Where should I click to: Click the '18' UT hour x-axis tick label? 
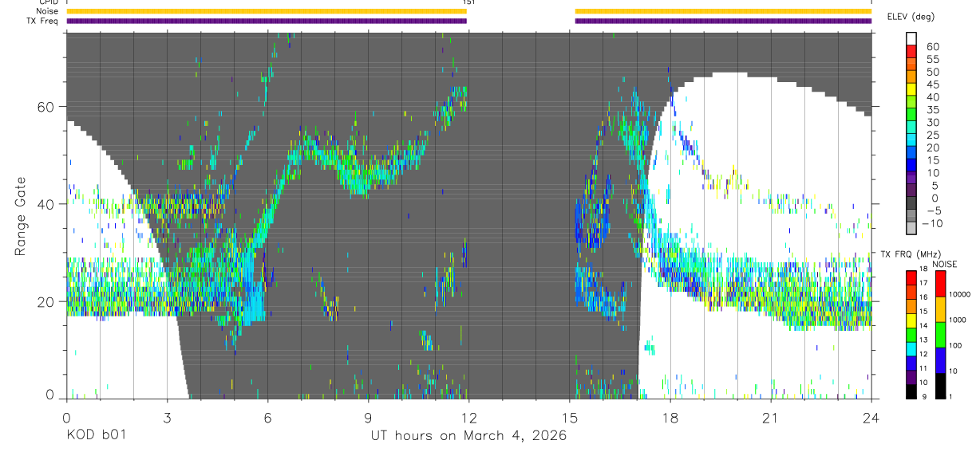coord(670,416)
